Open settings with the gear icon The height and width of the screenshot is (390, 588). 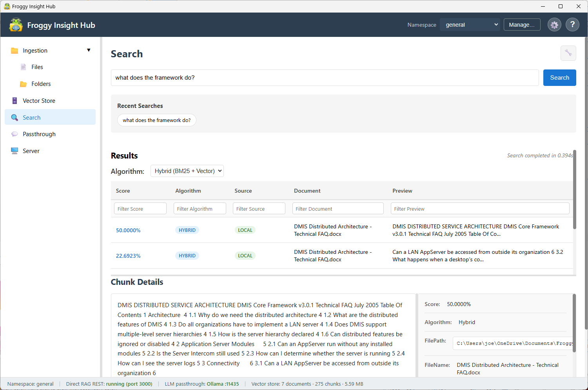tap(554, 25)
